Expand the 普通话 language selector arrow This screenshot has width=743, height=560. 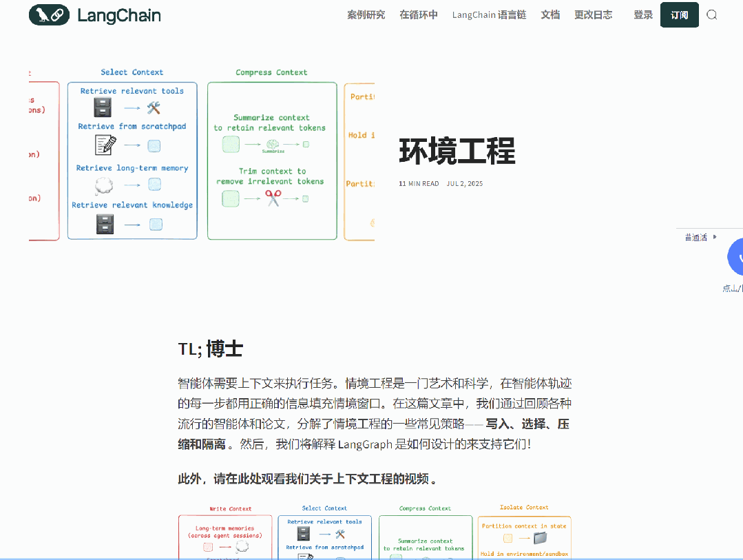point(715,237)
